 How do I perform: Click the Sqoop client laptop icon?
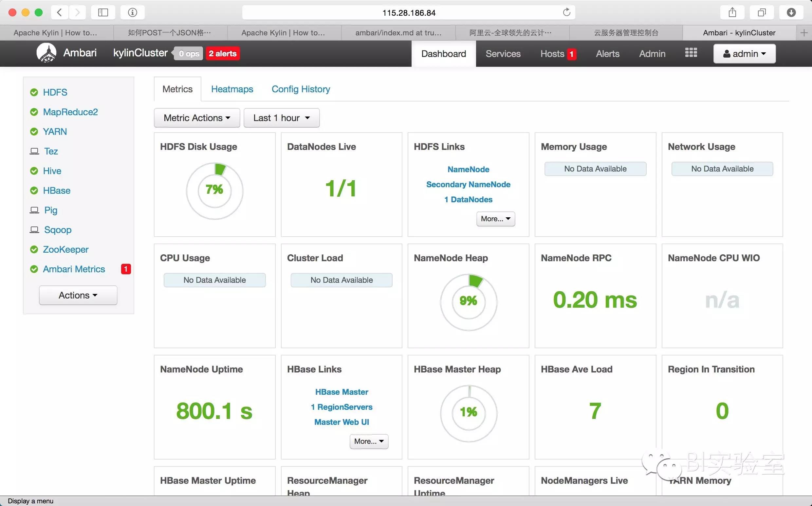34,230
